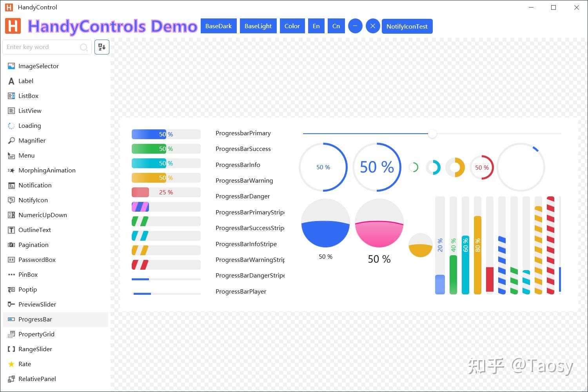The width and height of the screenshot is (588, 392).
Task: Click the search magnifier in keyword box
Action: coord(84,47)
